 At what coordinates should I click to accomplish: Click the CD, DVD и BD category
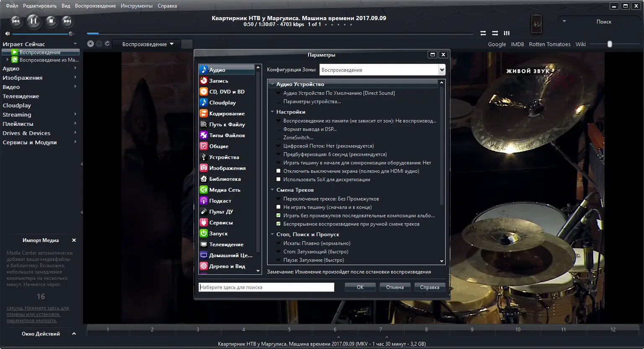[227, 92]
